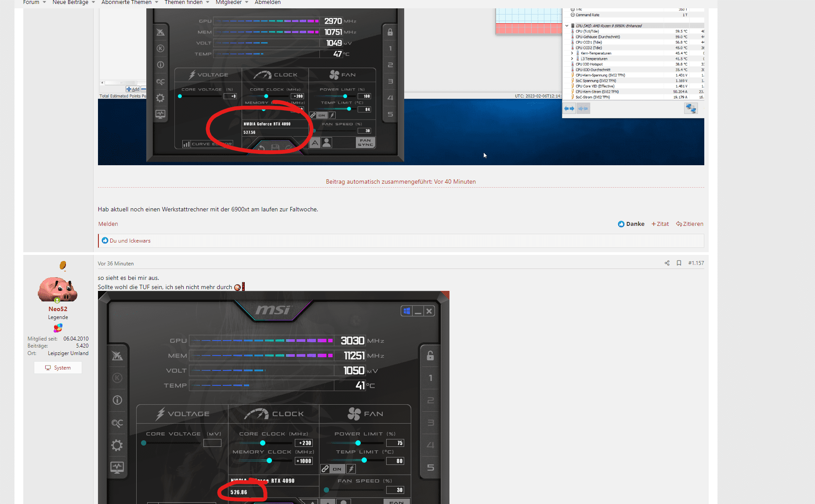Bookmark post #1.157 with the bookmark icon
The image size is (815, 504).
679,263
